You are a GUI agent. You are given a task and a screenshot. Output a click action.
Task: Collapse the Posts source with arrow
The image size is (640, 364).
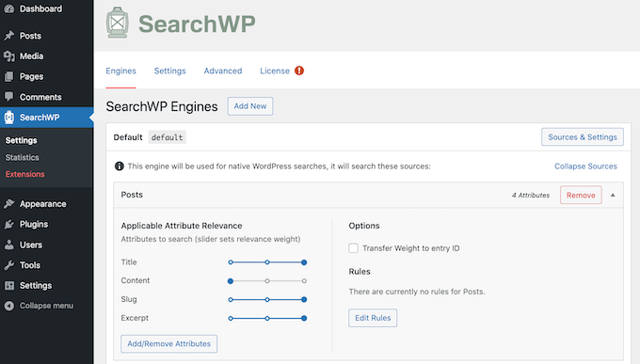[x=613, y=195]
